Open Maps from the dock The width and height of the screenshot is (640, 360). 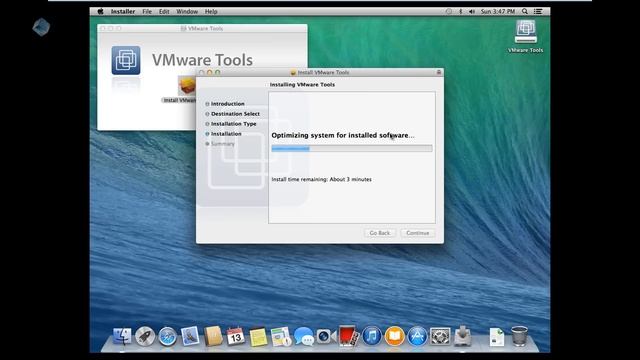[281, 337]
